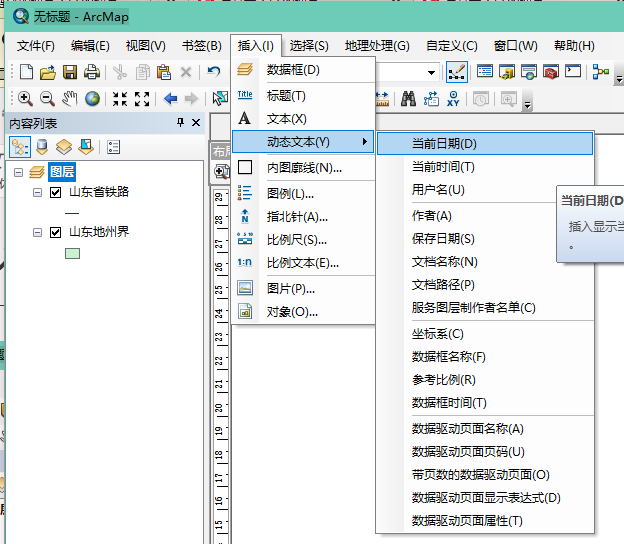
Task: Select 标题(T) in Insert menu
Action: (x=303, y=96)
